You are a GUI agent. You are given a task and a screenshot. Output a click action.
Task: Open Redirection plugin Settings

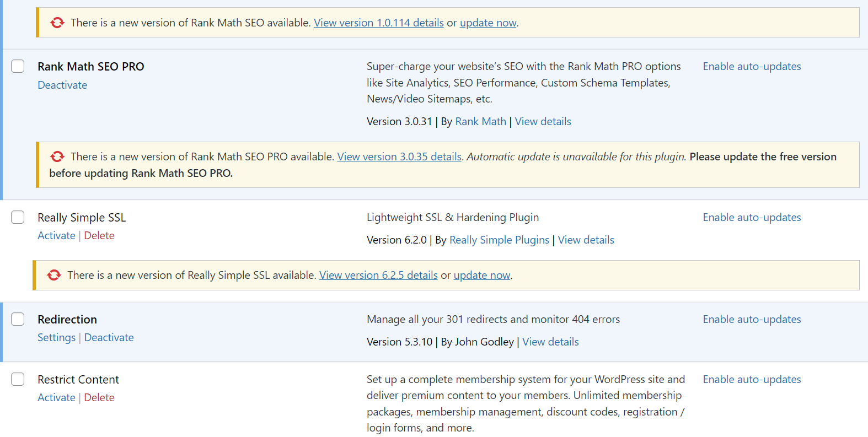56,337
